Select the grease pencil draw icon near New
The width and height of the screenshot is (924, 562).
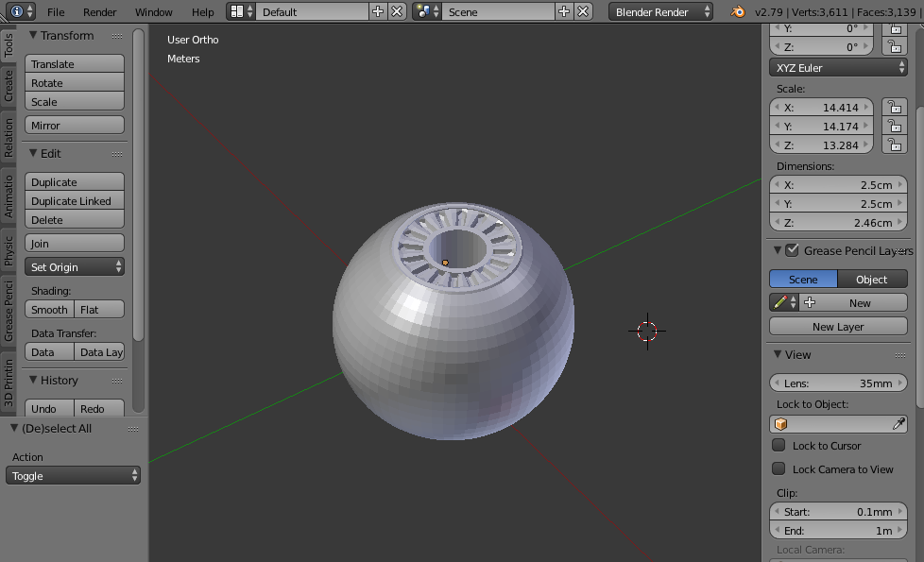coord(781,301)
